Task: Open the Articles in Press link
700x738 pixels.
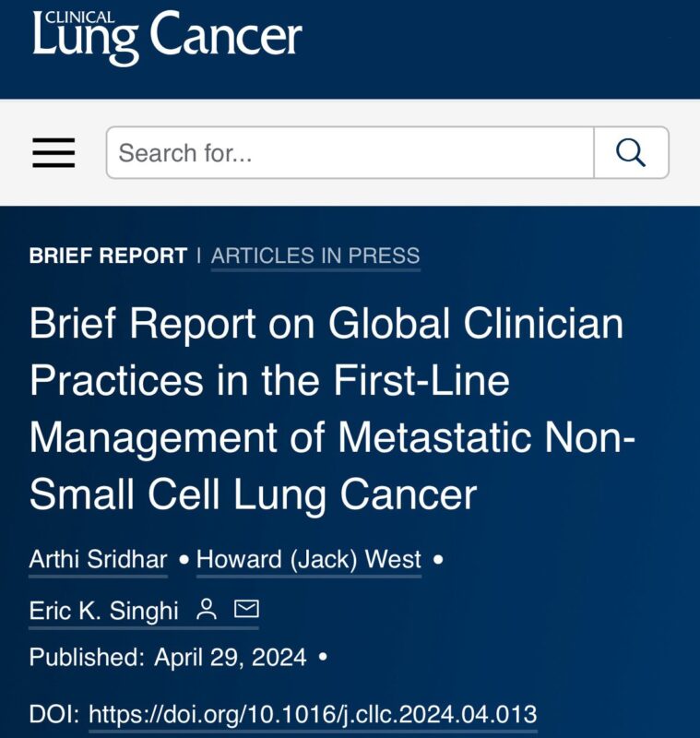Action: (x=315, y=256)
